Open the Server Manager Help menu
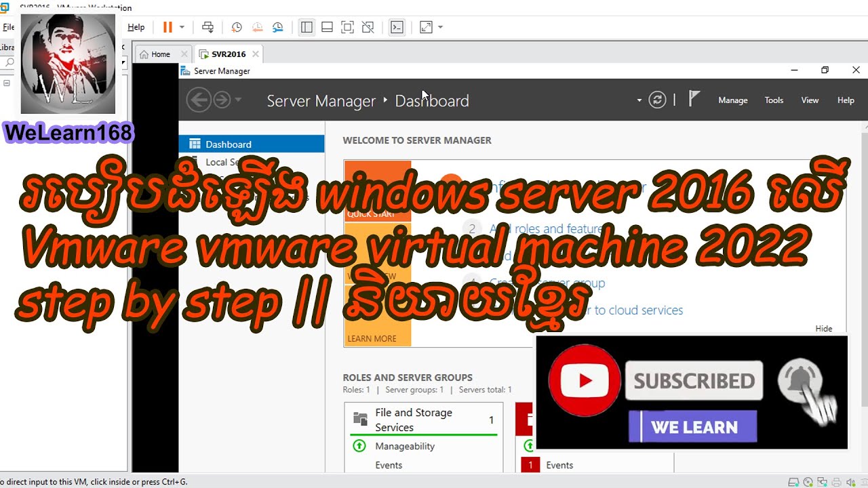Viewport: 868px width, 488px height. click(x=846, y=100)
